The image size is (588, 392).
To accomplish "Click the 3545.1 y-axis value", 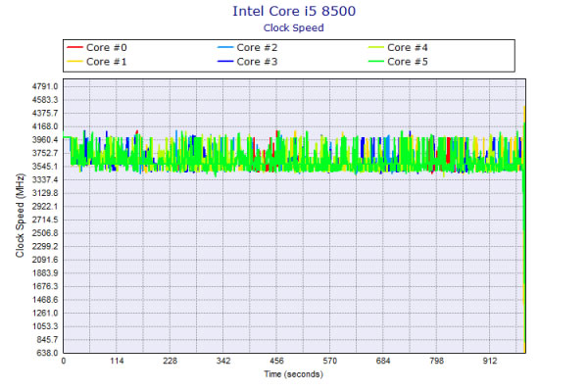I will (x=45, y=167).
